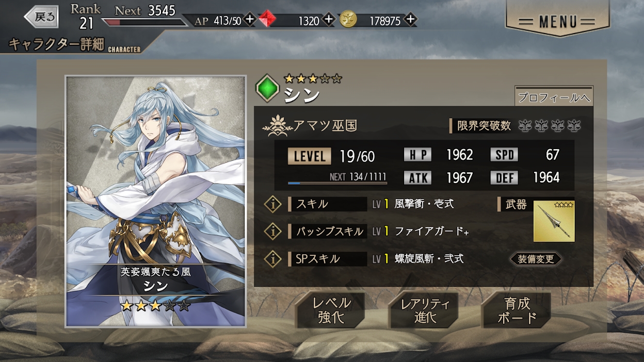Viewport: 644px width, 362px height.
Task: Click the red gem currency icon
Action: (x=267, y=20)
